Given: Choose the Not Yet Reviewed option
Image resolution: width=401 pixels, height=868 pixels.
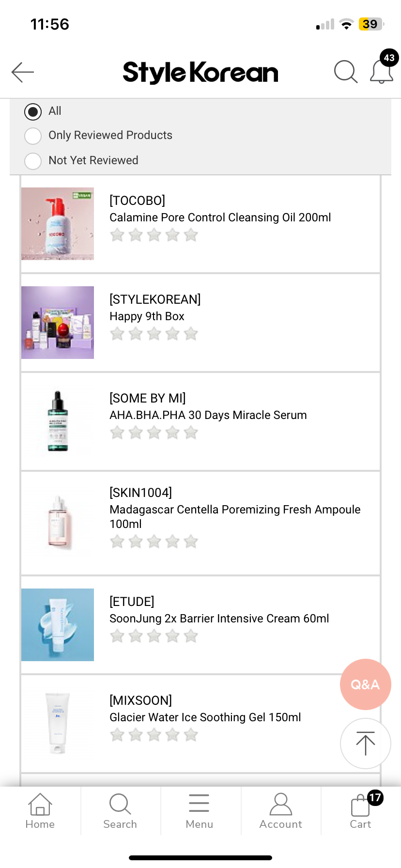Looking at the screenshot, I should click(33, 161).
